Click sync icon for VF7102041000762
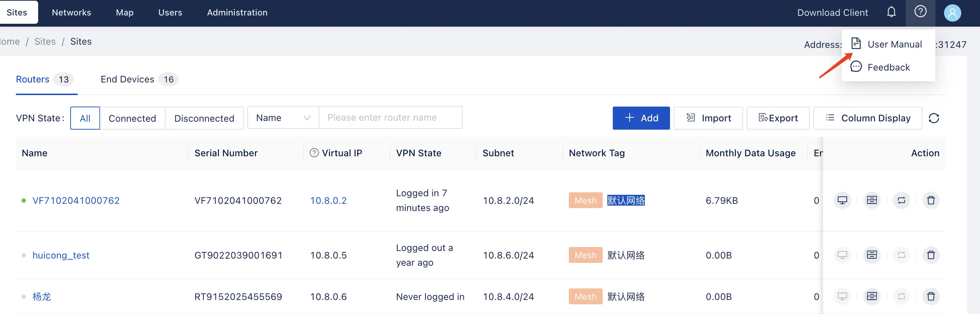980x314 pixels. pos(901,200)
